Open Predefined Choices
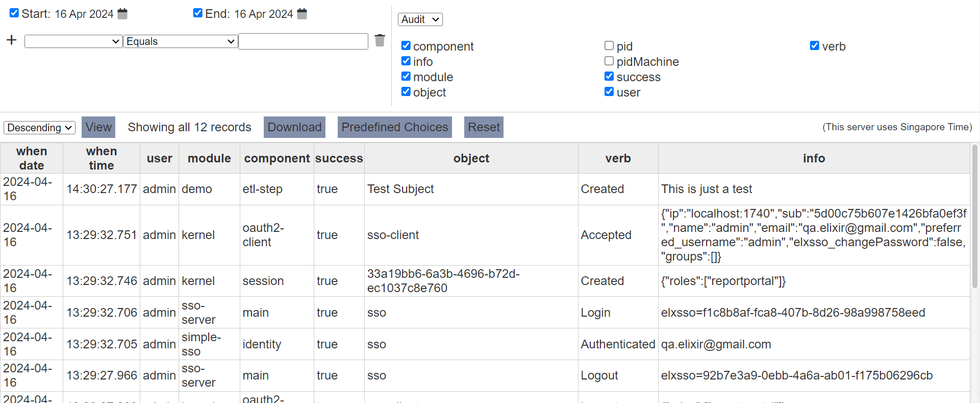The image size is (980, 403). (x=395, y=127)
